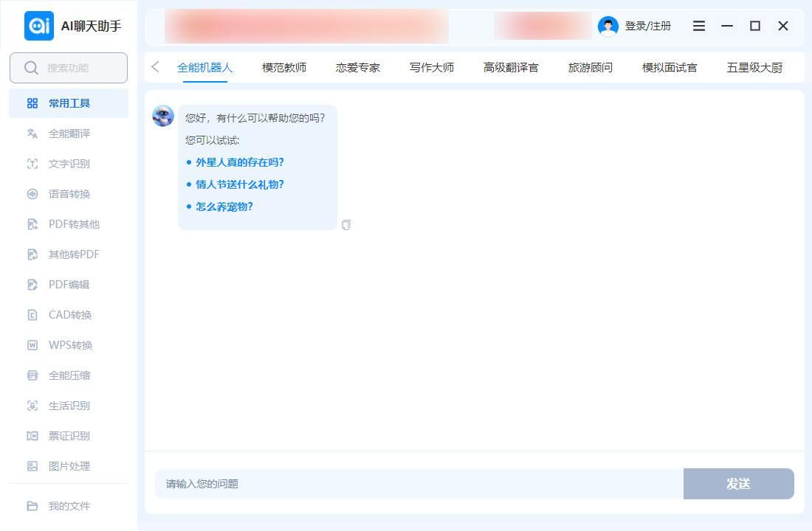Click the 其他转PDF icon
This screenshot has width=812, height=531.
[32, 254]
